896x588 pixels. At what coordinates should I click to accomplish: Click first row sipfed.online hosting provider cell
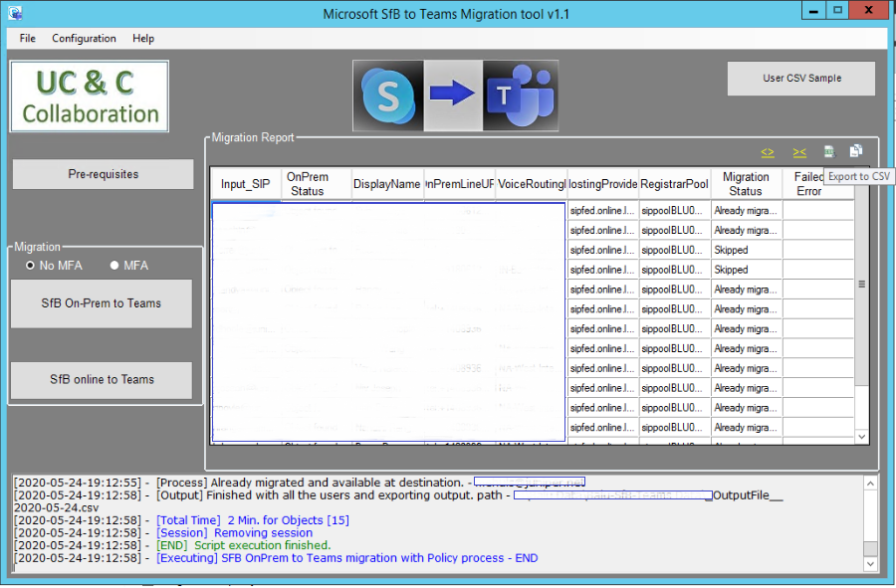click(x=603, y=211)
